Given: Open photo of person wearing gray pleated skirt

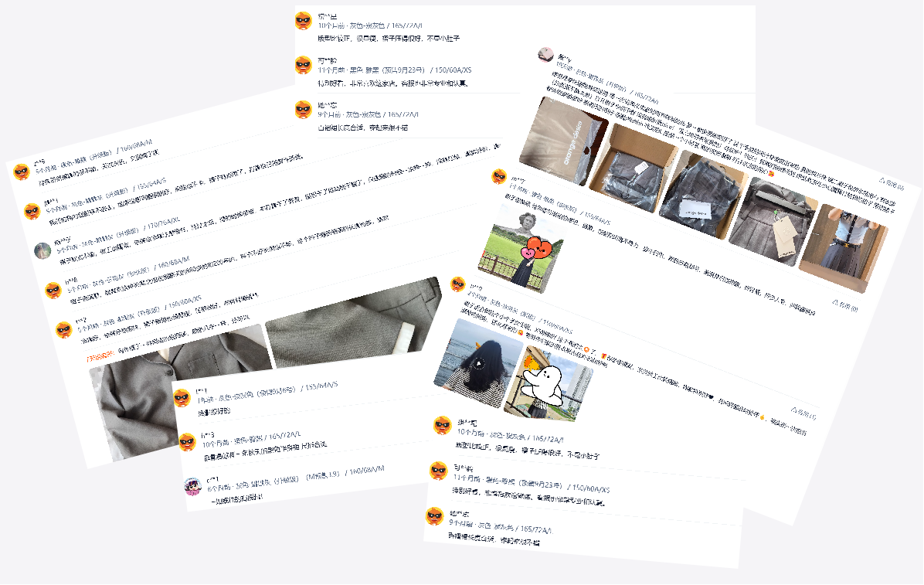Looking at the screenshot, I should [844, 248].
